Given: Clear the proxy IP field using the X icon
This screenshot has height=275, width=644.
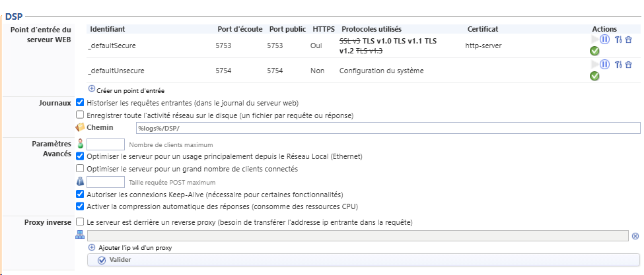Looking at the screenshot, I should point(635,235).
